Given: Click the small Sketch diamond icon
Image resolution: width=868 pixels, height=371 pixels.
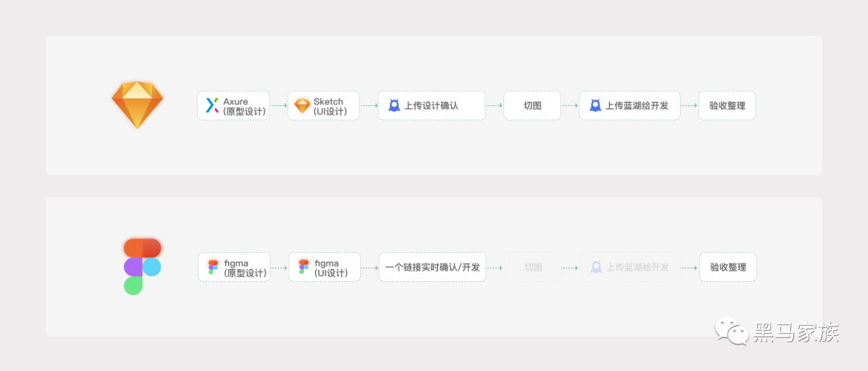Looking at the screenshot, I should coord(302,106).
